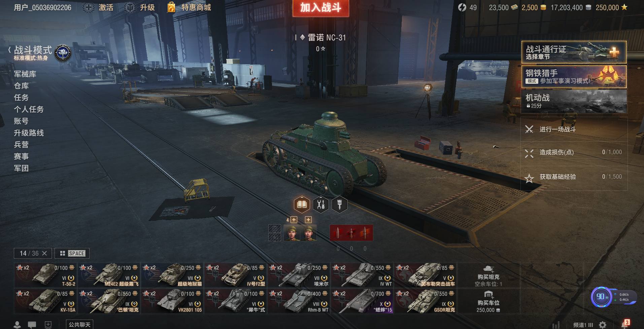Image resolution: width=644 pixels, height=329 pixels.
Task: Select the T-50-2 tank thumbnail
Action: click(45, 275)
